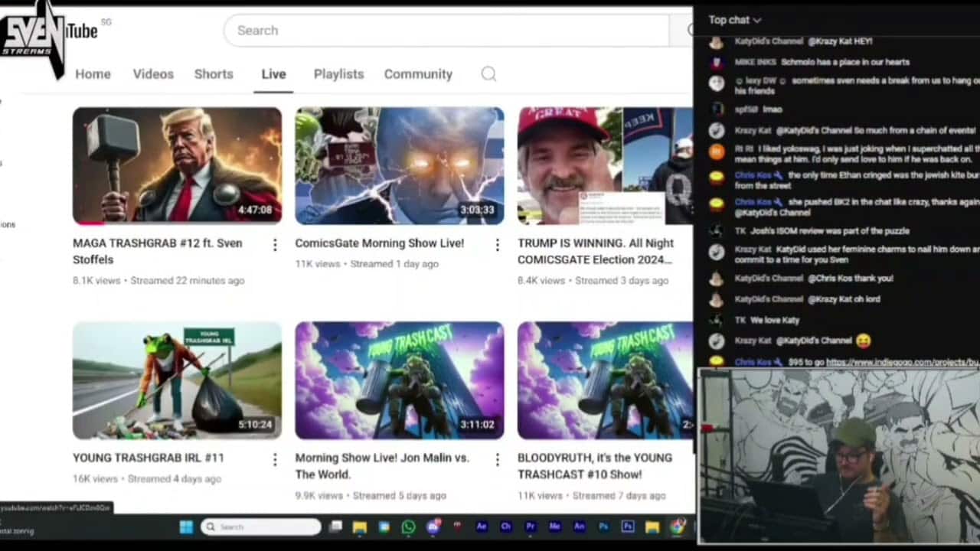980x551 pixels.
Task: Open Google Chrome from the taskbar
Action: click(x=678, y=527)
